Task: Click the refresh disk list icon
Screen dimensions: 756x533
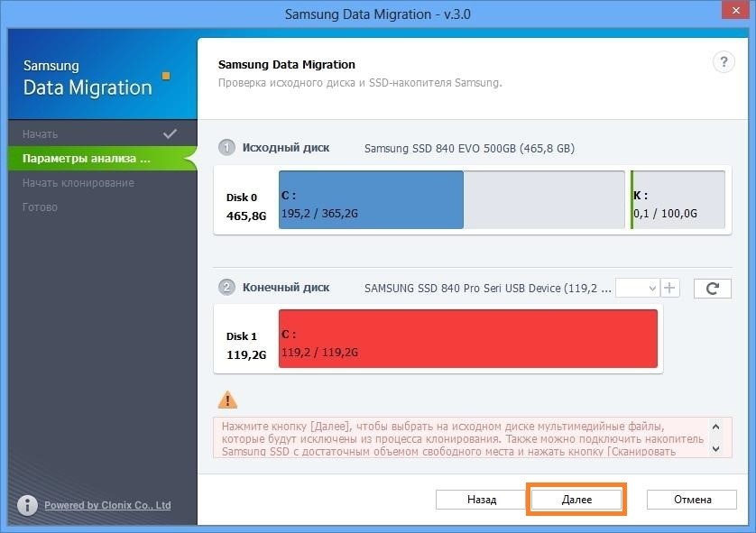Action: pos(712,289)
